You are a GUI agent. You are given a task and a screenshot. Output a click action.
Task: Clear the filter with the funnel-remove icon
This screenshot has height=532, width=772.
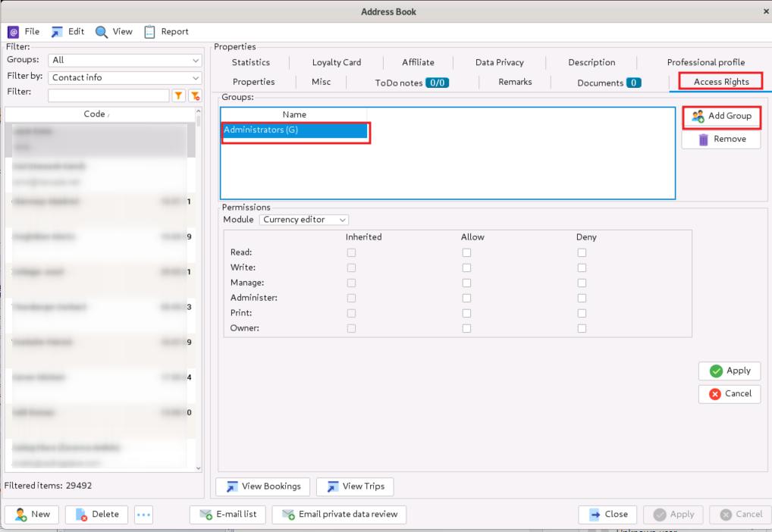pyautogui.click(x=196, y=95)
